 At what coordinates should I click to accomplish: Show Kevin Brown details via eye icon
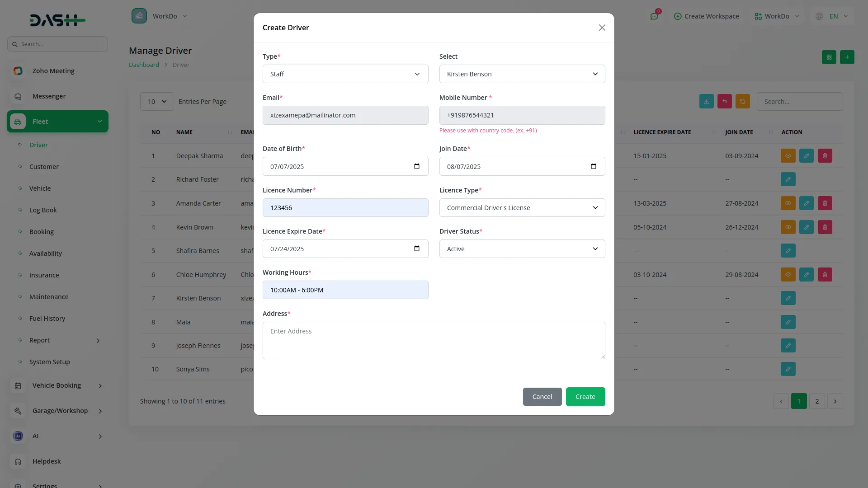[788, 227]
